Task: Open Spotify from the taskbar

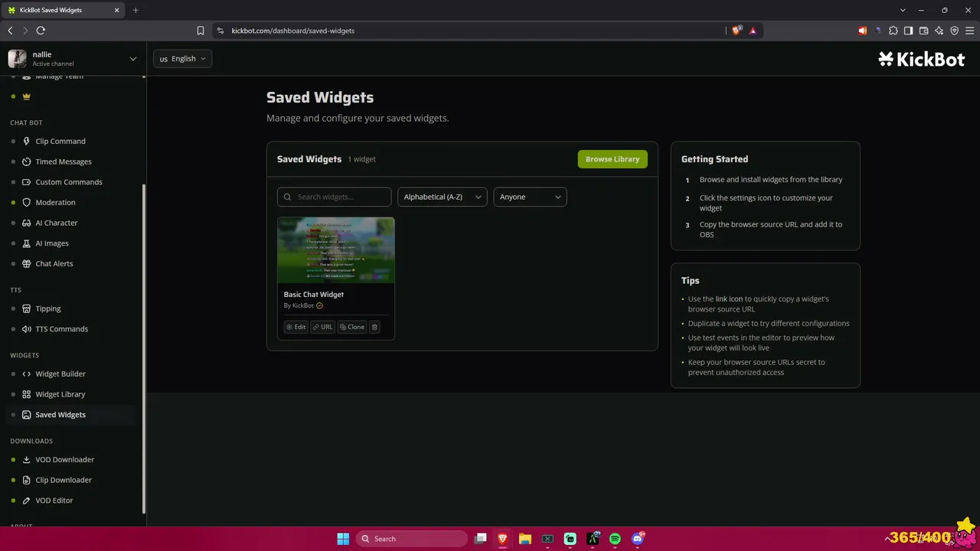Action: coord(615,539)
